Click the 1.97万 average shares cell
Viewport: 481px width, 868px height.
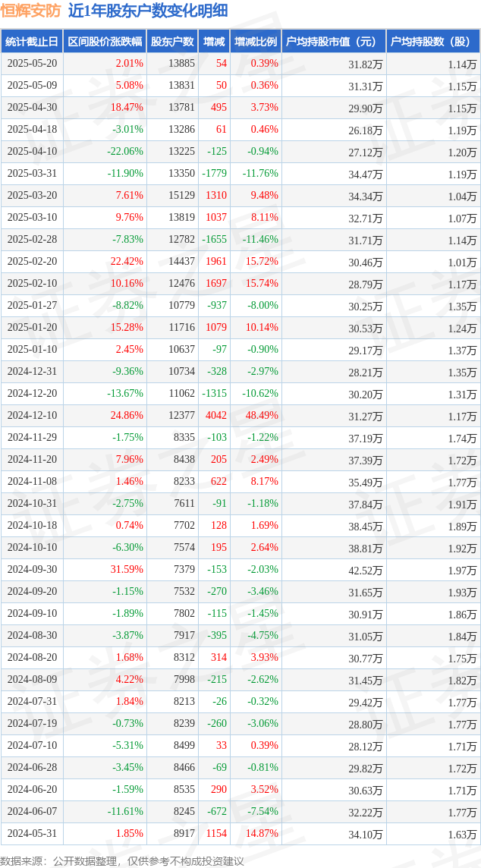pos(464,570)
